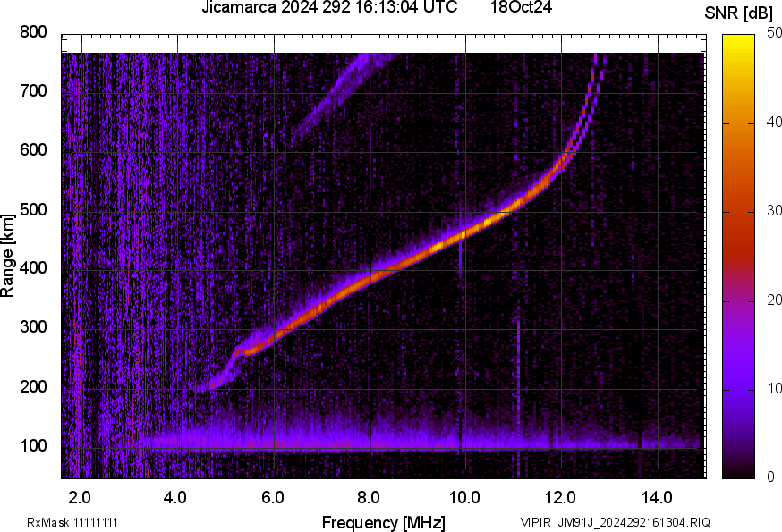Click the plot title 'Jicamarca 2024 292 16:13:04 UTC'
Viewport: 782px width, 532px height.
coord(329,7)
